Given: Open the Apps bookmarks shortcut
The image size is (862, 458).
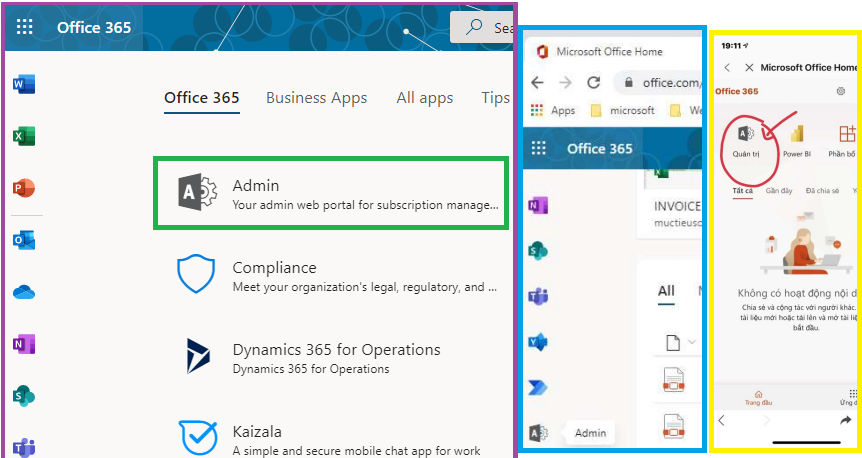Looking at the screenshot, I should pos(552,111).
